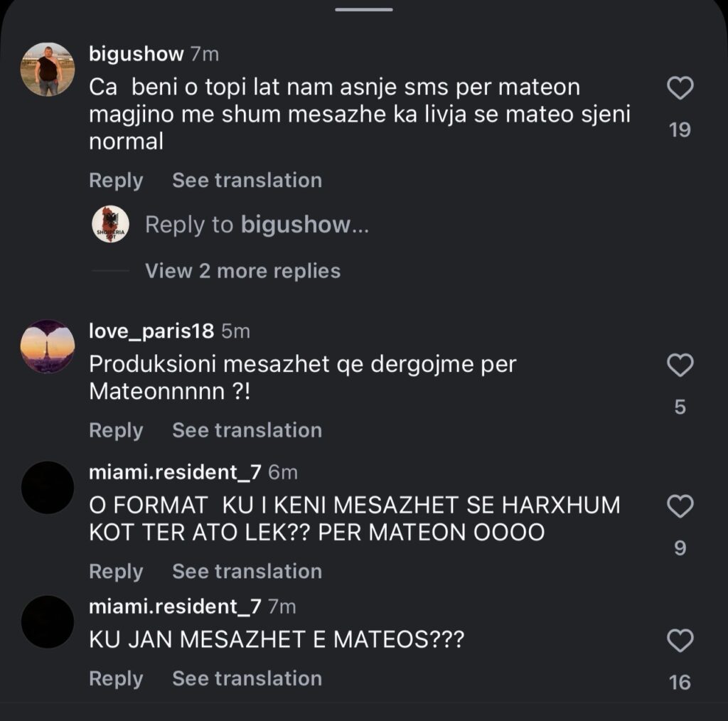This screenshot has width=728, height=721.
Task: Tap the drag handle at the sheet top
Action: 364,9
